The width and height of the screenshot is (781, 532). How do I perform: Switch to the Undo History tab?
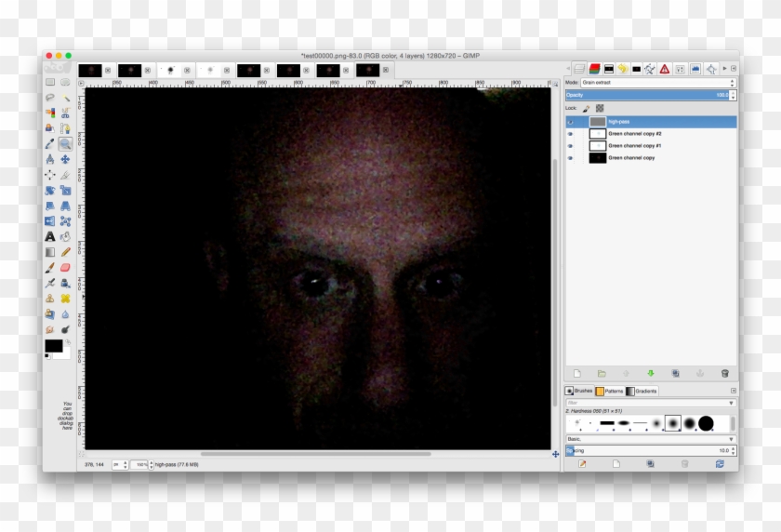pos(623,69)
